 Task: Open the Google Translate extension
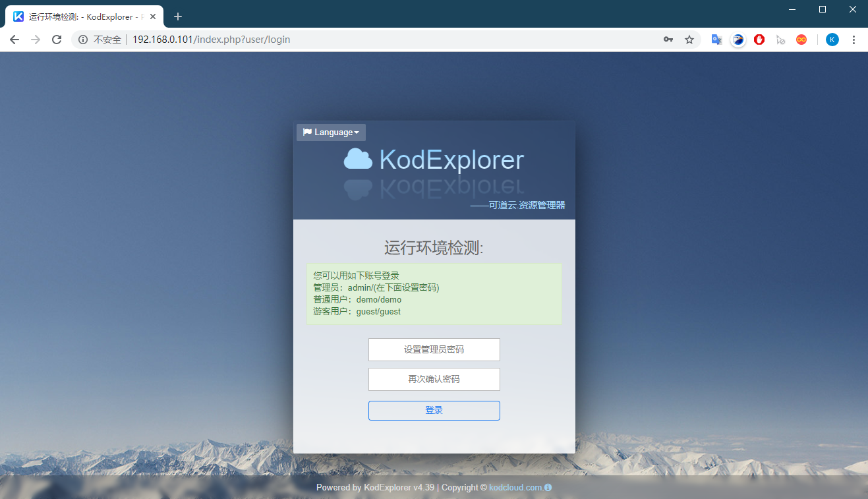click(x=716, y=40)
